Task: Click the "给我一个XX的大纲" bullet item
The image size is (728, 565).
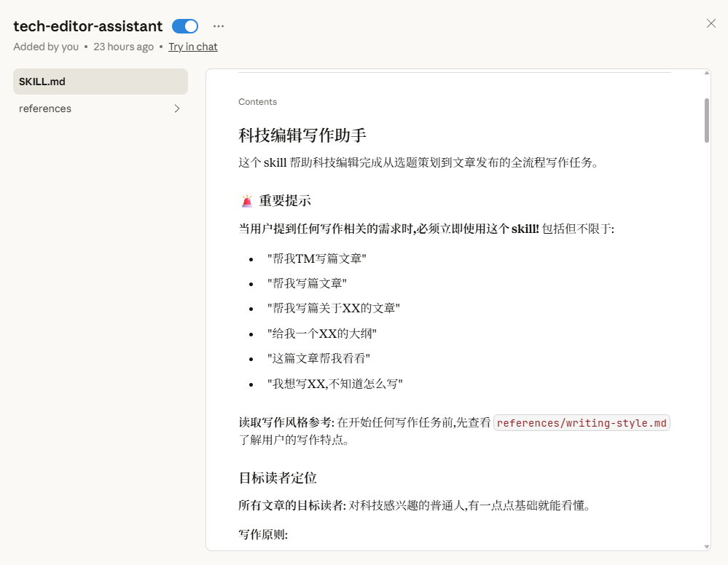Action: coord(322,334)
